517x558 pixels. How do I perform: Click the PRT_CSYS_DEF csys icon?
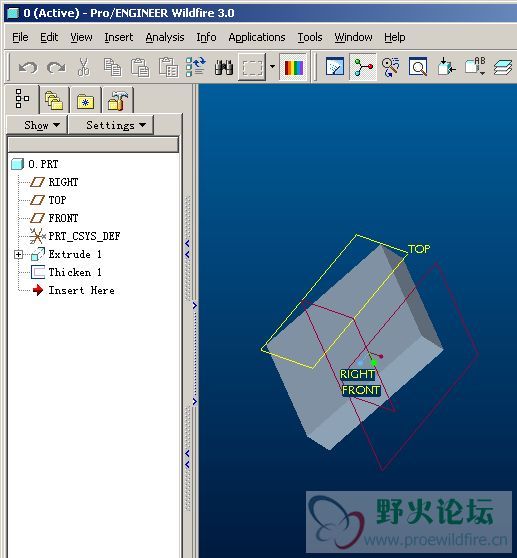tap(38, 236)
